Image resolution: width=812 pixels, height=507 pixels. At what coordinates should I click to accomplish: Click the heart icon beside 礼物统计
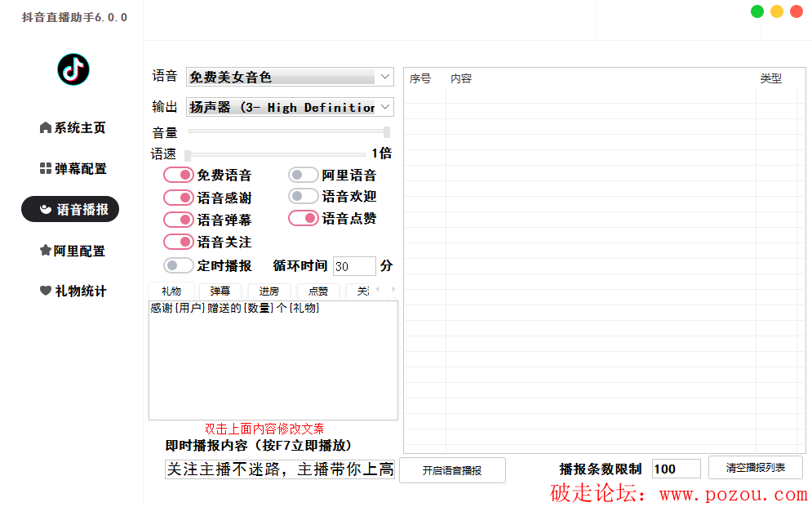[46, 291]
